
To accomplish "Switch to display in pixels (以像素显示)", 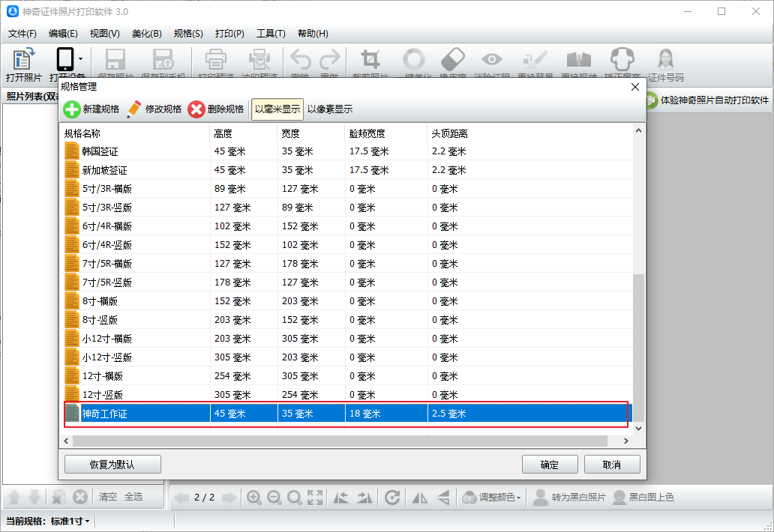I will coord(330,109).
